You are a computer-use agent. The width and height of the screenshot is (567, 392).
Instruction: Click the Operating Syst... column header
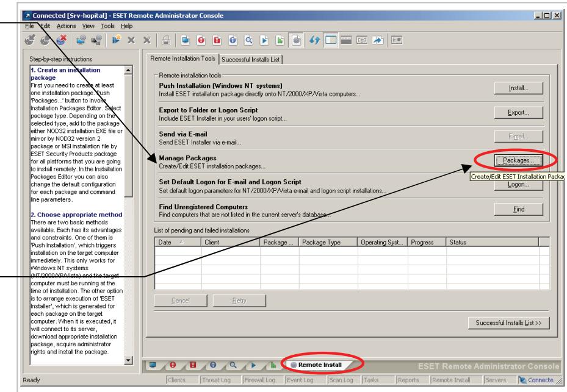(382, 242)
